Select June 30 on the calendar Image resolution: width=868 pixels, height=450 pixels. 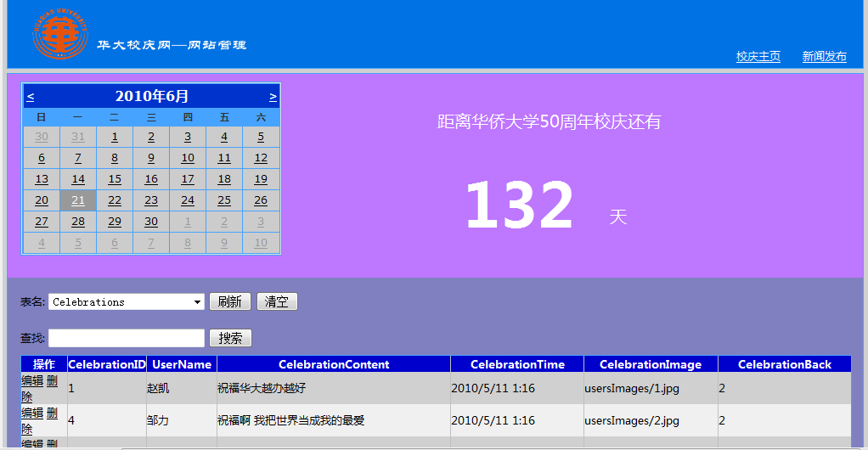click(x=151, y=222)
